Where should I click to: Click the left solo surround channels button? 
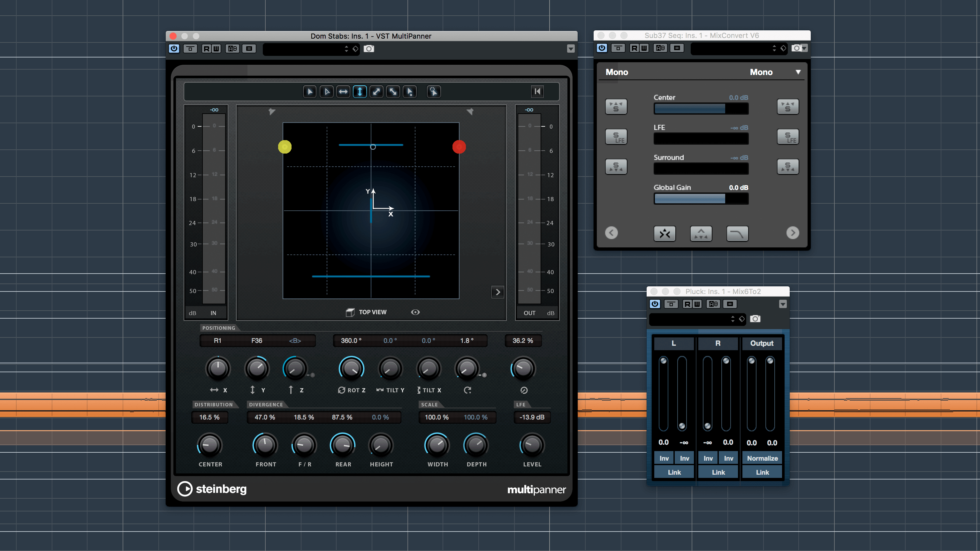point(616,167)
